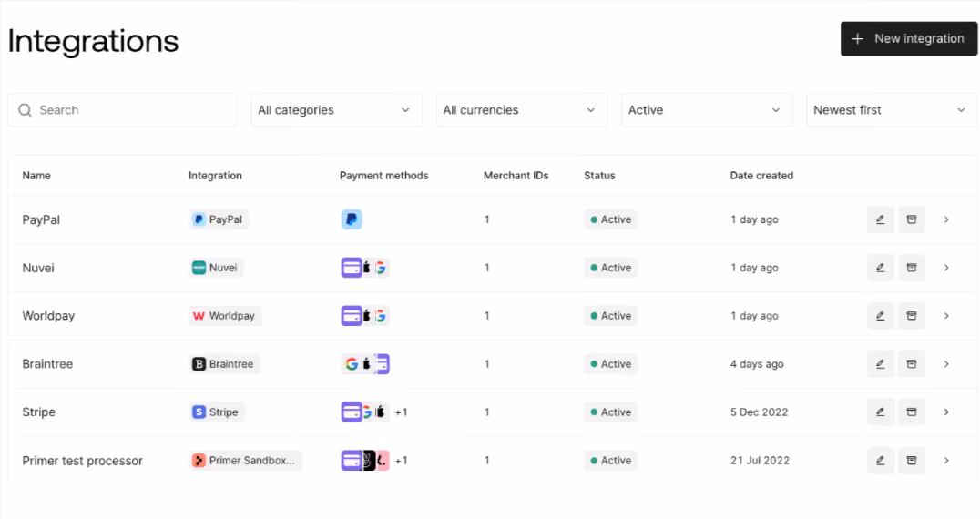Click the Google icon in Braintree row
Viewport: 980px width, 519px height.
pyautogui.click(x=352, y=363)
